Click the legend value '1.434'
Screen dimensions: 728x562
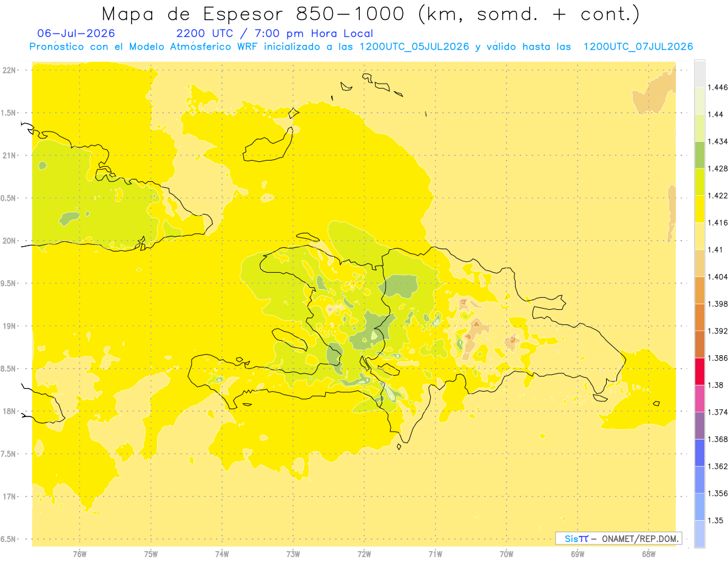pos(718,141)
